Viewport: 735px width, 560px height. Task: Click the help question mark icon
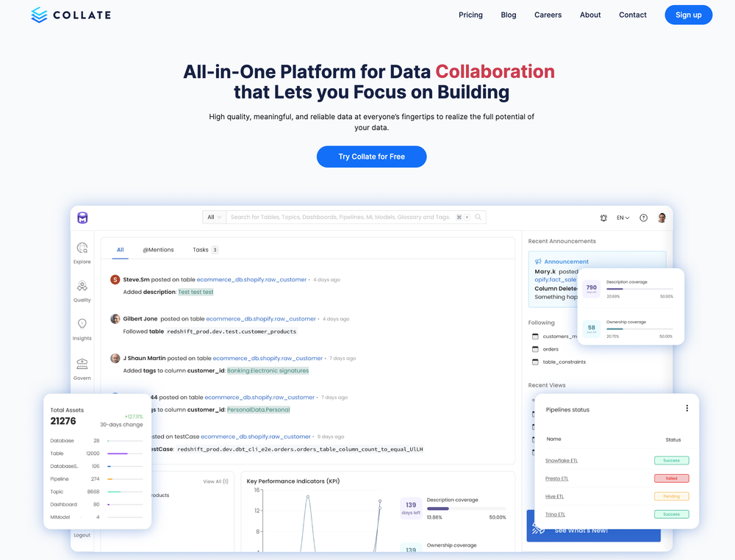644,218
